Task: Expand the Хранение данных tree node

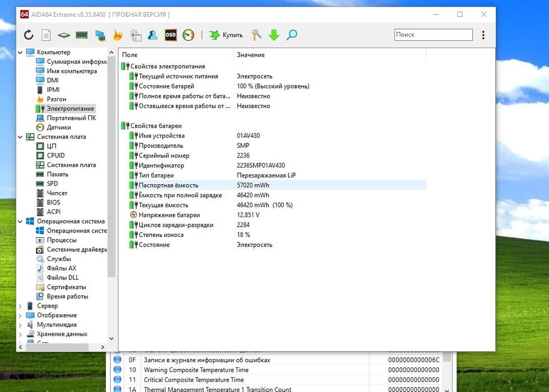Action: [x=20, y=334]
